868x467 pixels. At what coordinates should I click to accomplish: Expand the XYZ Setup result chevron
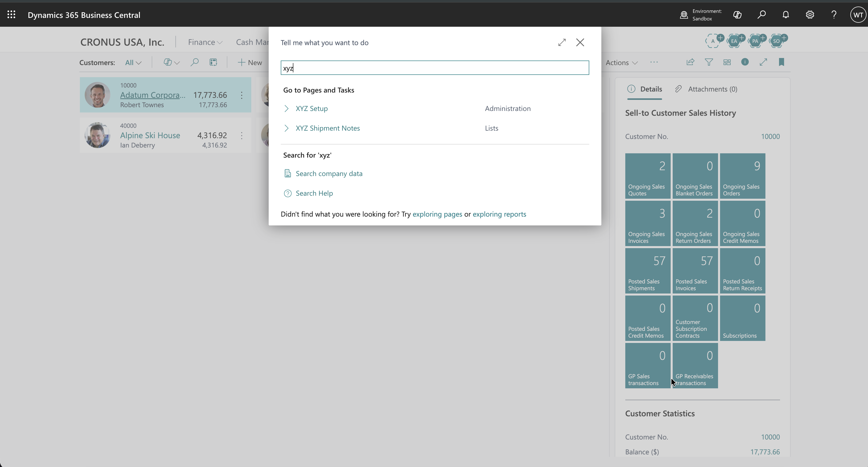click(286, 109)
